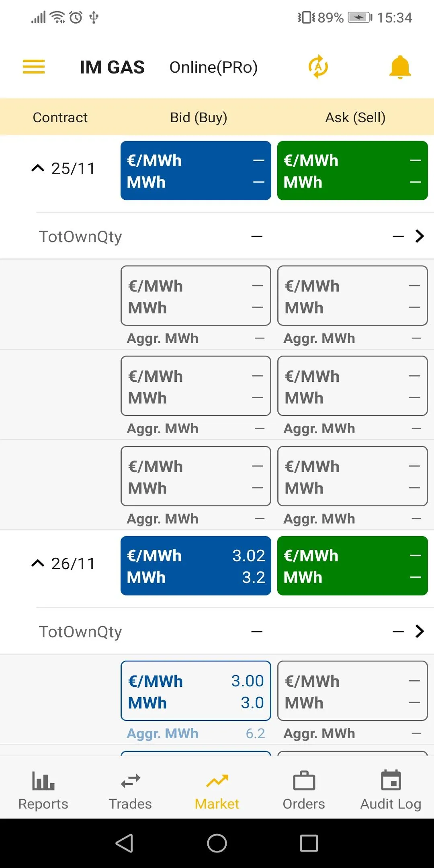Open the Reports tab icon

pos(43,781)
